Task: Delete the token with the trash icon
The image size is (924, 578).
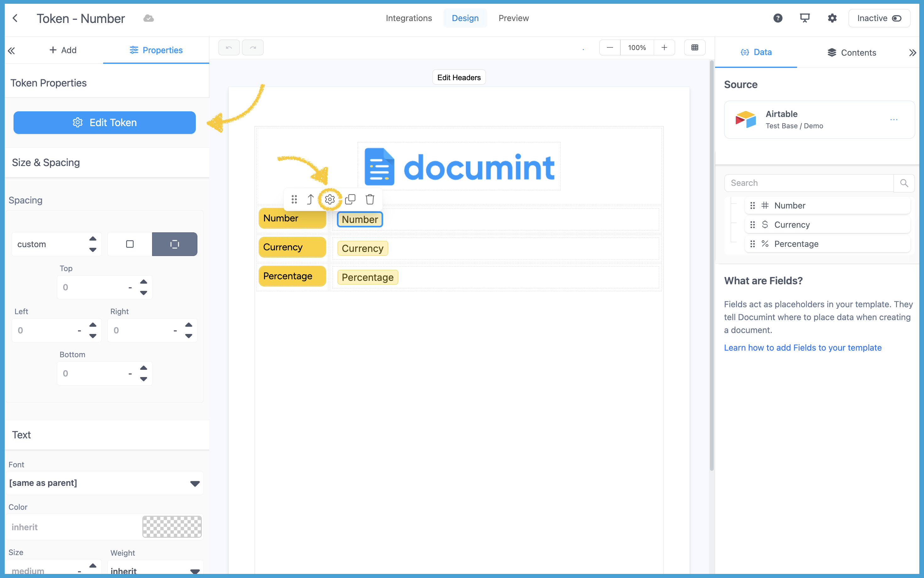Action: point(370,199)
